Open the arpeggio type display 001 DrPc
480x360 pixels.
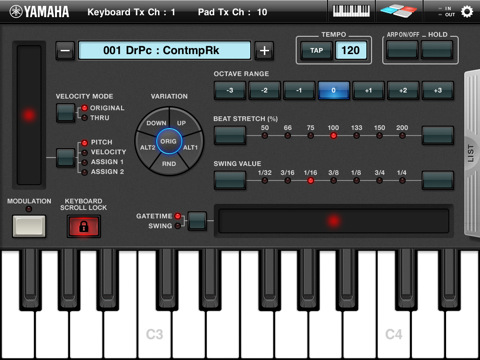pos(164,51)
